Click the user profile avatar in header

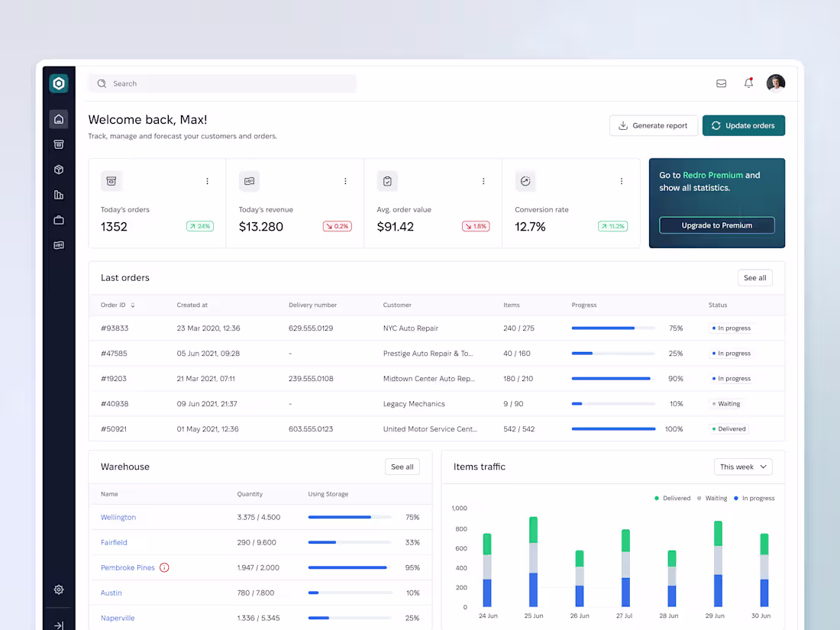[x=776, y=82]
